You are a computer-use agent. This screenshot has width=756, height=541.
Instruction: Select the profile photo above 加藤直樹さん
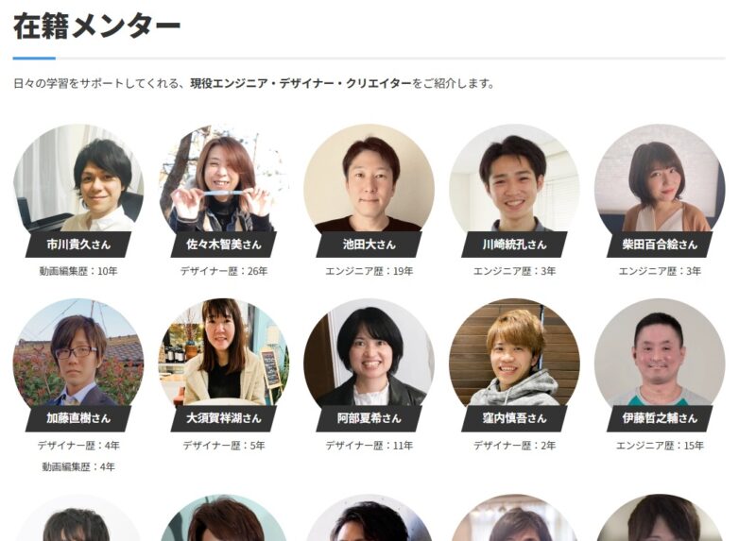tap(78, 352)
